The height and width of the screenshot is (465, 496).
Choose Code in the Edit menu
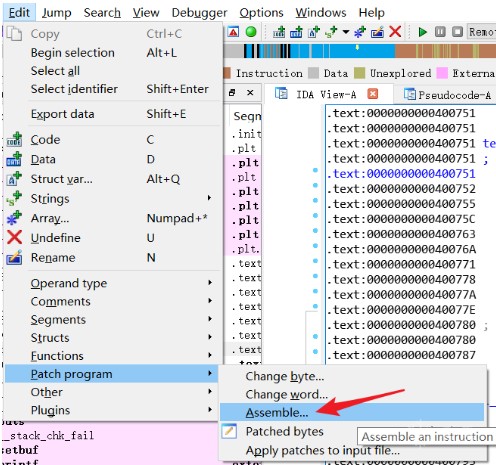click(113, 139)
